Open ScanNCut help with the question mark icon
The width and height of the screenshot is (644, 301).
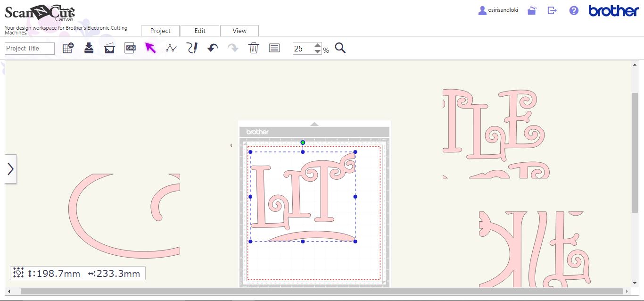point(573,10)
